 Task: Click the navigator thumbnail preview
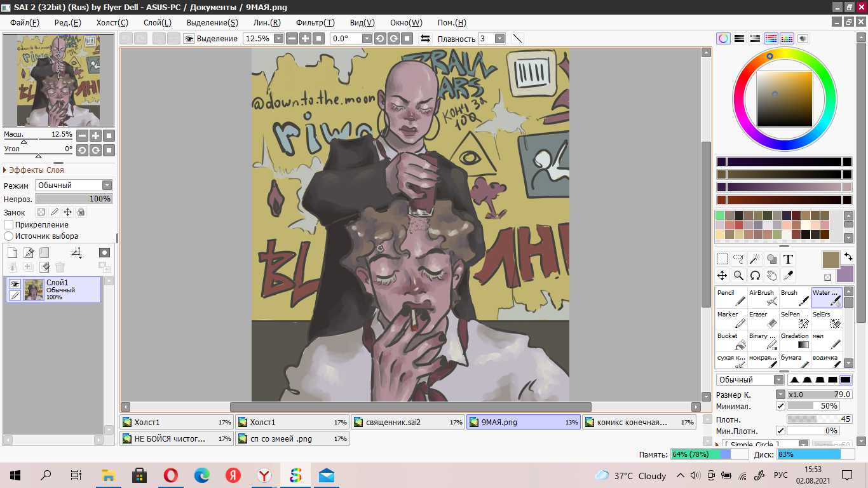(x=58, y=80)
